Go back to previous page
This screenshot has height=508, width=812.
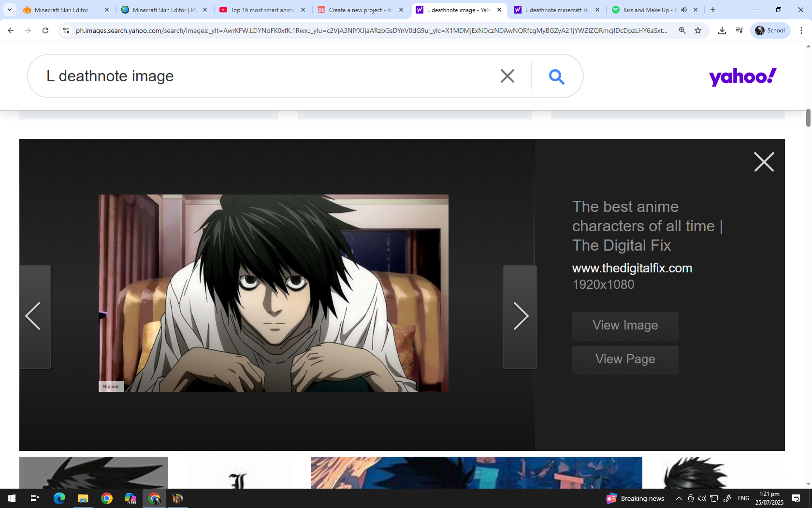[11, 30]
